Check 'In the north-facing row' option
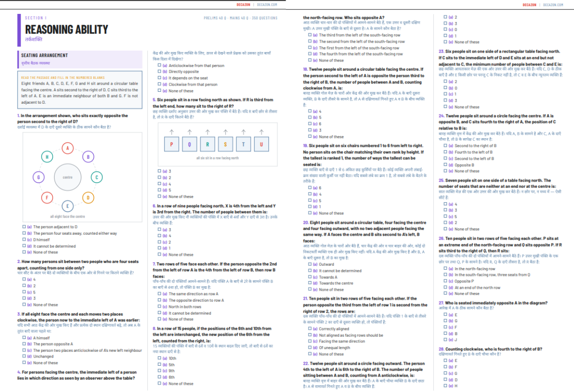The width and height of the screenshot is (574, 392). [x=445, y=269]
